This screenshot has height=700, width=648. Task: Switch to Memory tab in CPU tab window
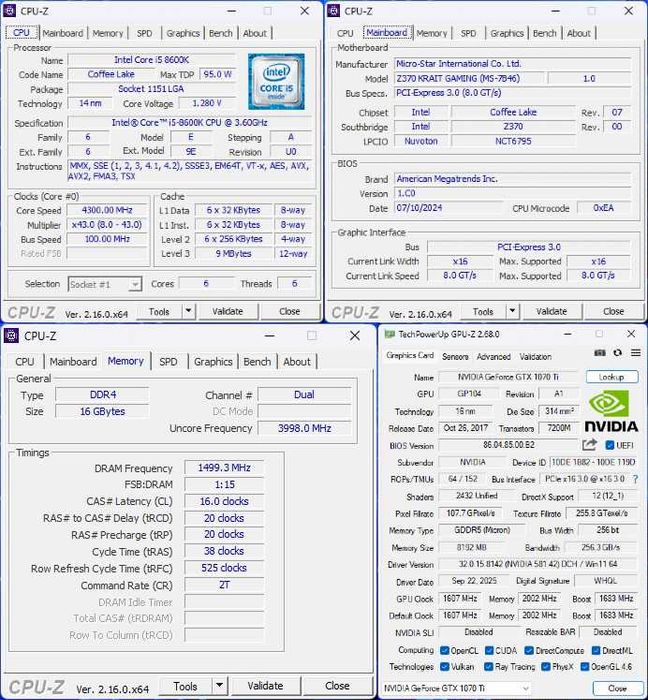coord(108,33)
